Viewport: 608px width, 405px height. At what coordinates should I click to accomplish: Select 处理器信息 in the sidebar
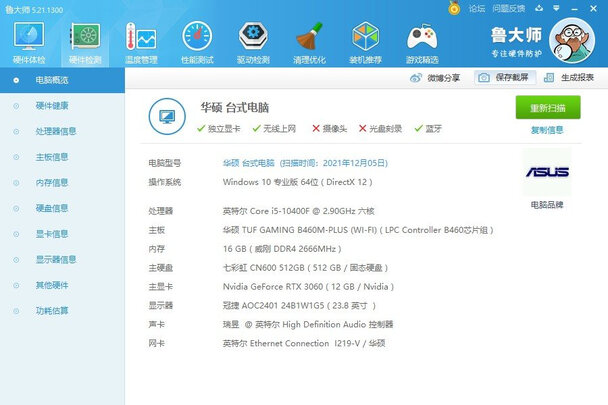[x=56, y=131]
